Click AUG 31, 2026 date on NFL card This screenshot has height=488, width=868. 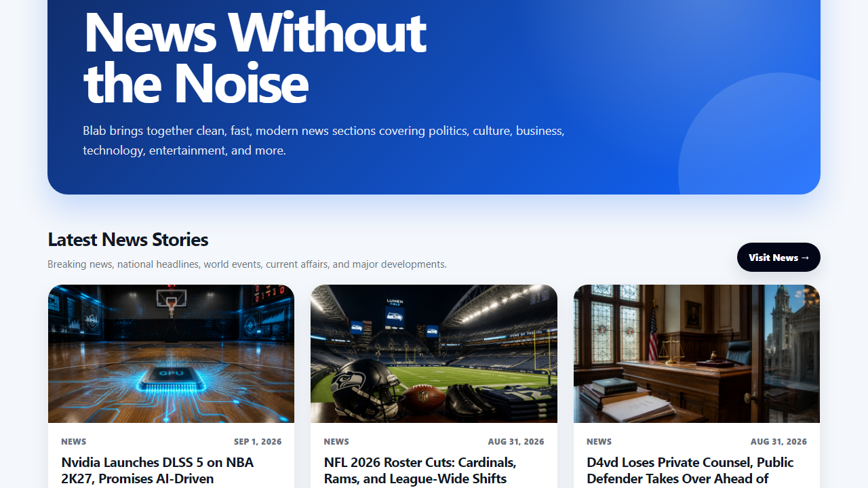[516, 441]
